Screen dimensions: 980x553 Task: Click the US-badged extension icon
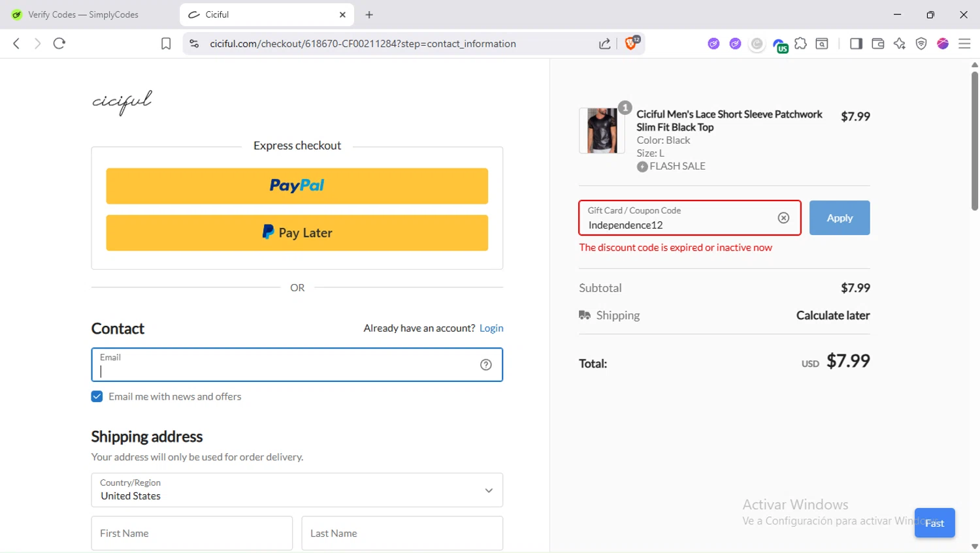(x=779, y=45)
